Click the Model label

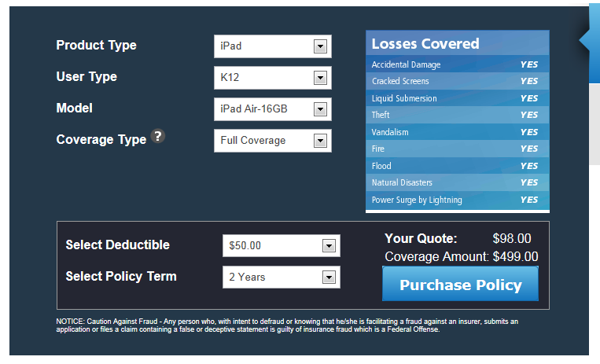point(74,108)
